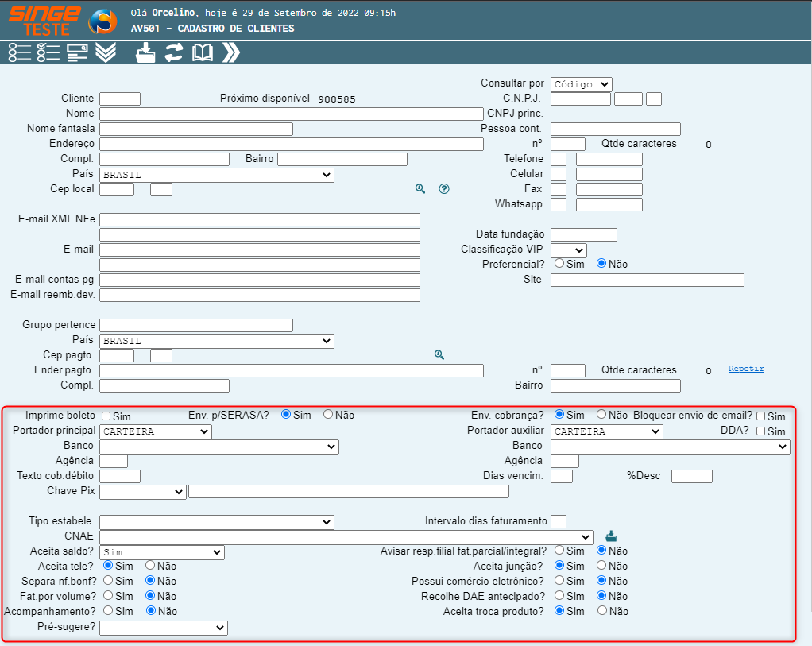Screen dimensions: 812x646
Task: Open the Classificação VIP dropdown
Action: [x=568, y=250]
